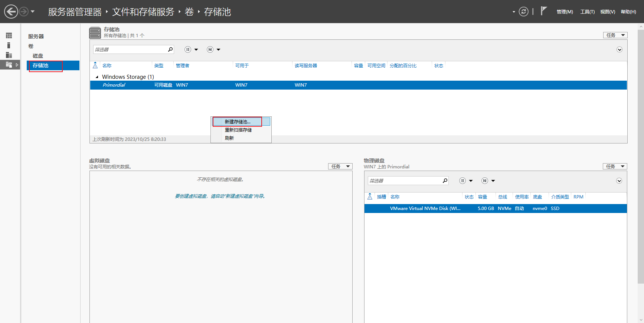Go to 磁盘 in navigation pane
644x323 pixels.
pyautogui.click(x=38, y=56)
